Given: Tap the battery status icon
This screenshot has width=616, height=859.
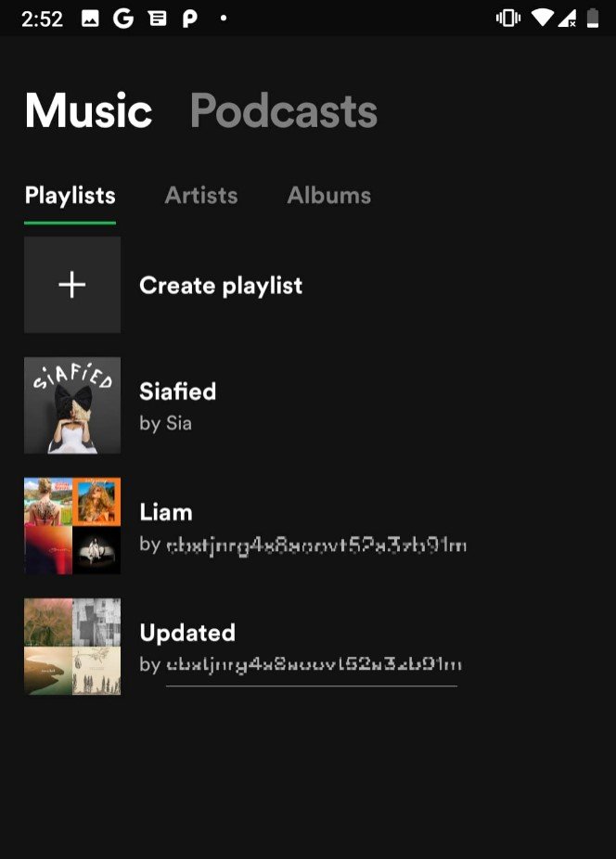Looking at the screenshot, I should (x=593, y=19).
